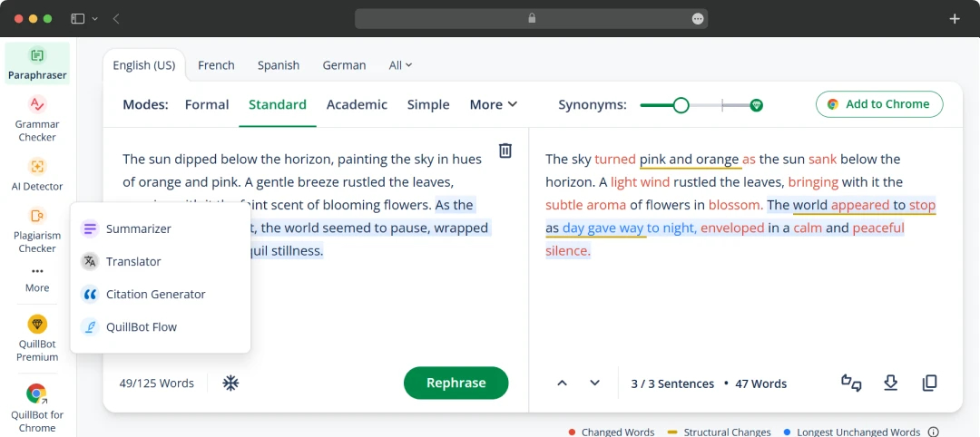This screenshot has height=437, width=980.
Task: Click the '47 Words' output count
Action: pyautogui.click(x=760, y=384)
